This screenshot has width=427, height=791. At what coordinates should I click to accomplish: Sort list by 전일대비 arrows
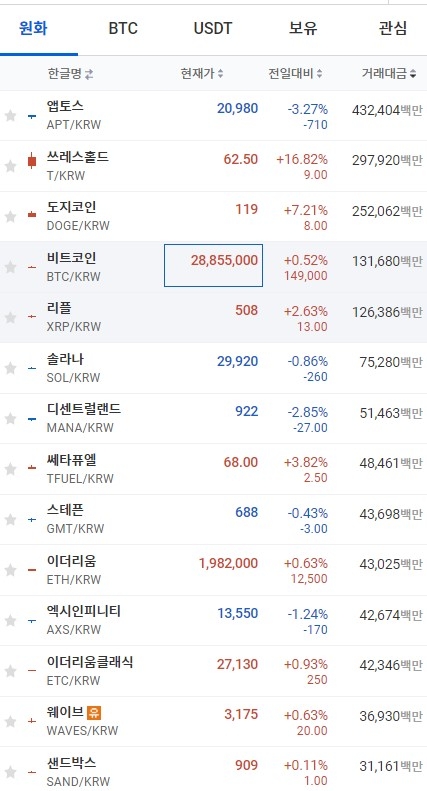[x=319, y=74]
